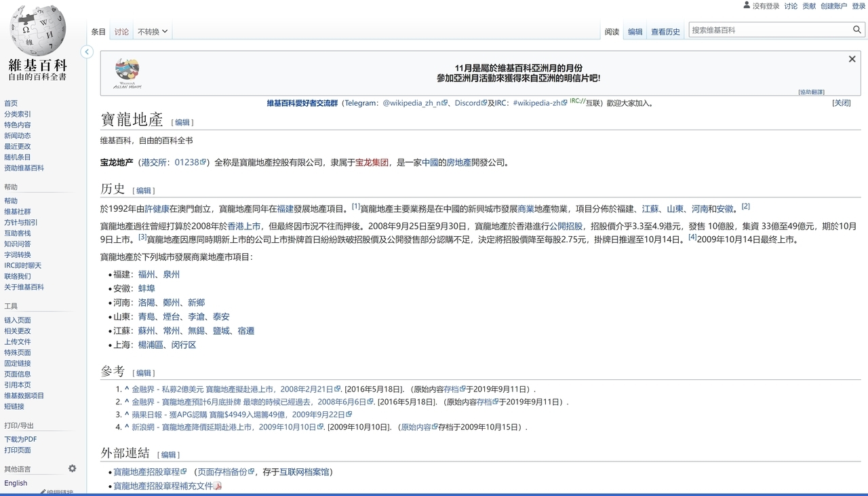The height and width of the screenshot is (496, 868).
Task: Focus the 搜索维基百科 search field
Action: pos(770,30)
